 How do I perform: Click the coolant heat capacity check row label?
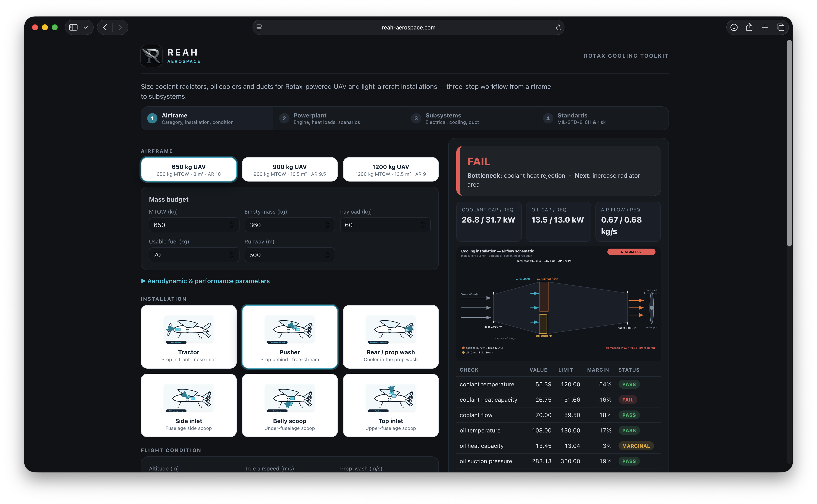point(488,400)
